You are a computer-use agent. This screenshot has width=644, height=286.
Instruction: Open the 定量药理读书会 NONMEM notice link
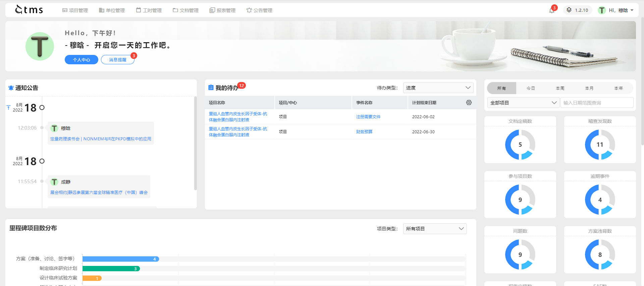tap(101, 139)
